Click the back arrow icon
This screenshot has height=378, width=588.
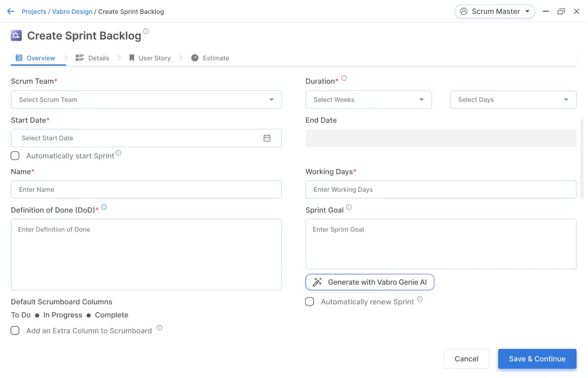point(10,11)
